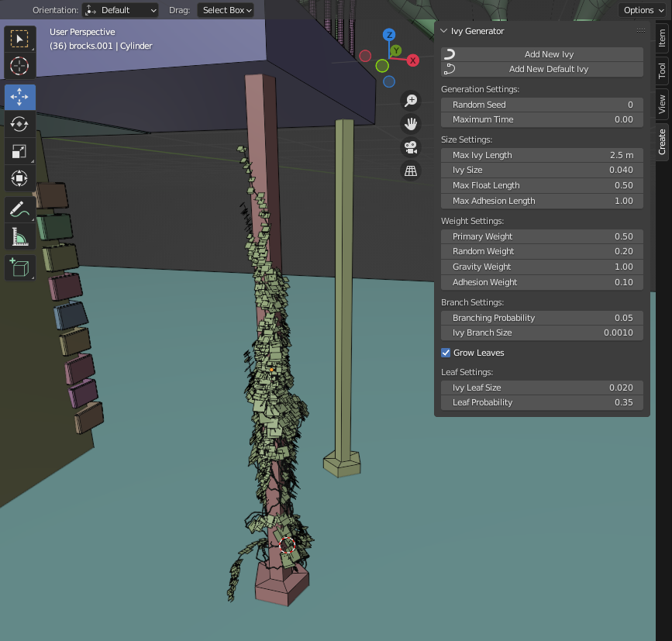Toggle camera view with camera icon
672x641 pixels.
[x=411, y=147]
